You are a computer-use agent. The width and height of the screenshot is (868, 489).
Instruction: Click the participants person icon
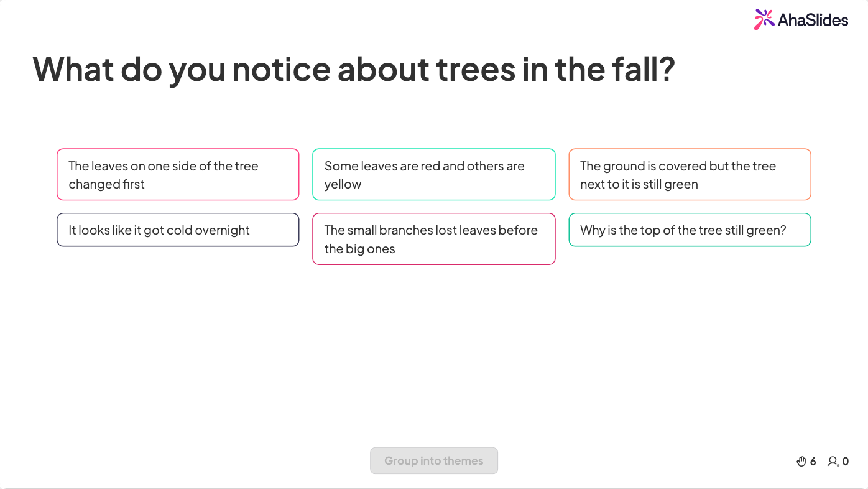tap(833, 462)
